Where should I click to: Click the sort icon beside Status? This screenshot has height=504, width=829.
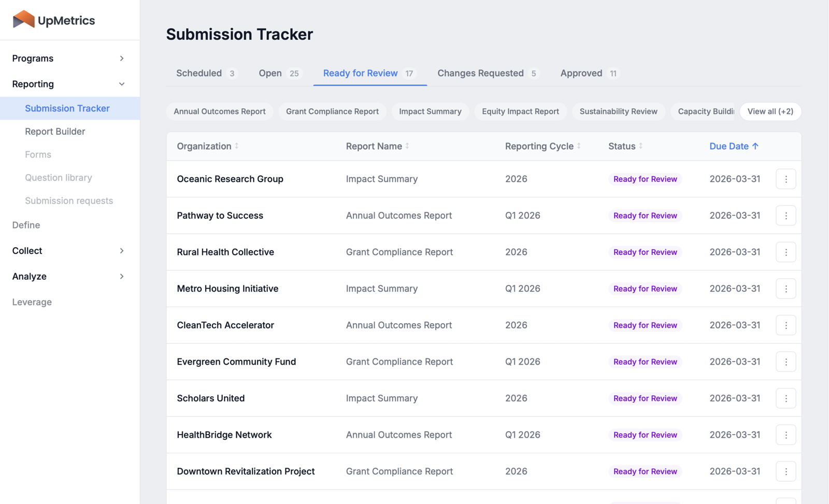(641, 146)
